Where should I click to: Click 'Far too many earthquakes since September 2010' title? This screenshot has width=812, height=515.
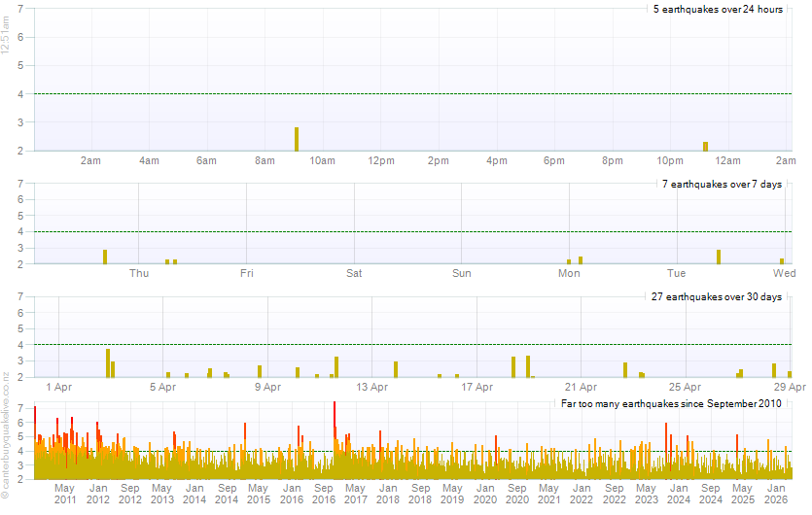pos(670,403)
